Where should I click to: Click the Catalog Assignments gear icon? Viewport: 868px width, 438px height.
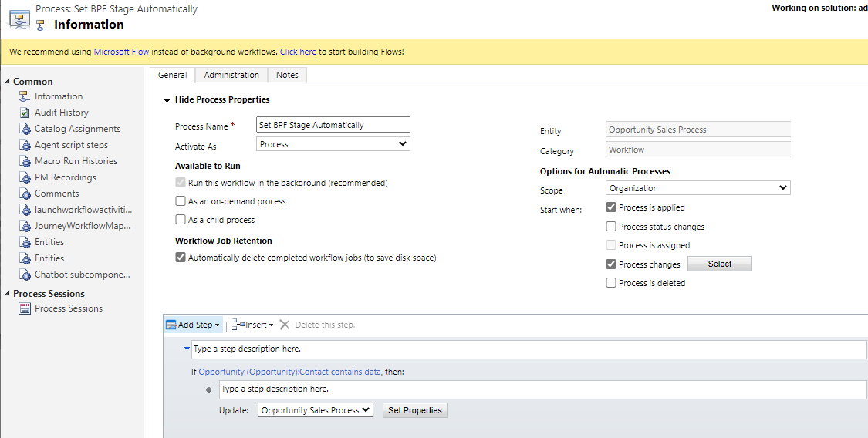[x=25, y=129]
